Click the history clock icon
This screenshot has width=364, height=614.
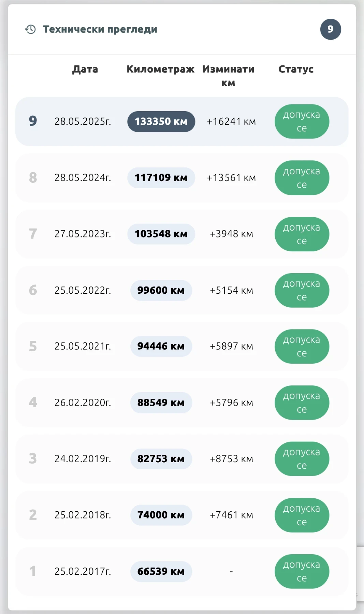(30, 29)
